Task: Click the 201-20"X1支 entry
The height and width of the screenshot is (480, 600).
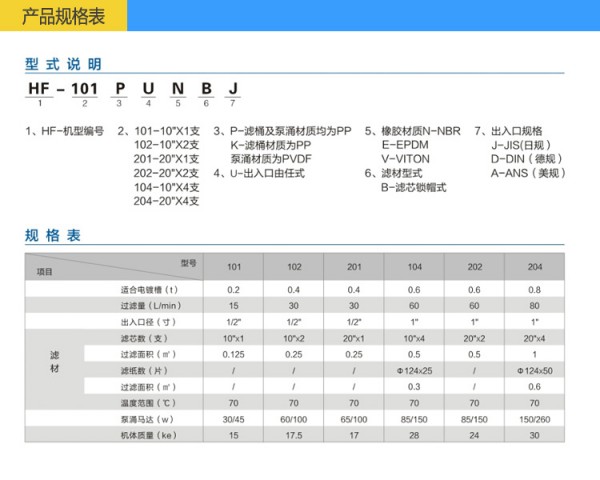Action: [166, 159]
